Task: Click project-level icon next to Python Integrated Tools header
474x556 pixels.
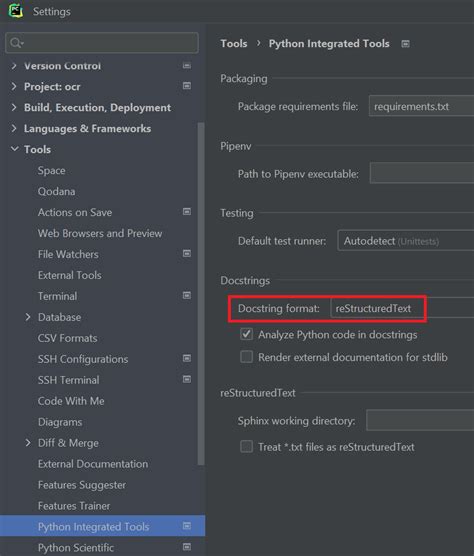Action: 405,44
